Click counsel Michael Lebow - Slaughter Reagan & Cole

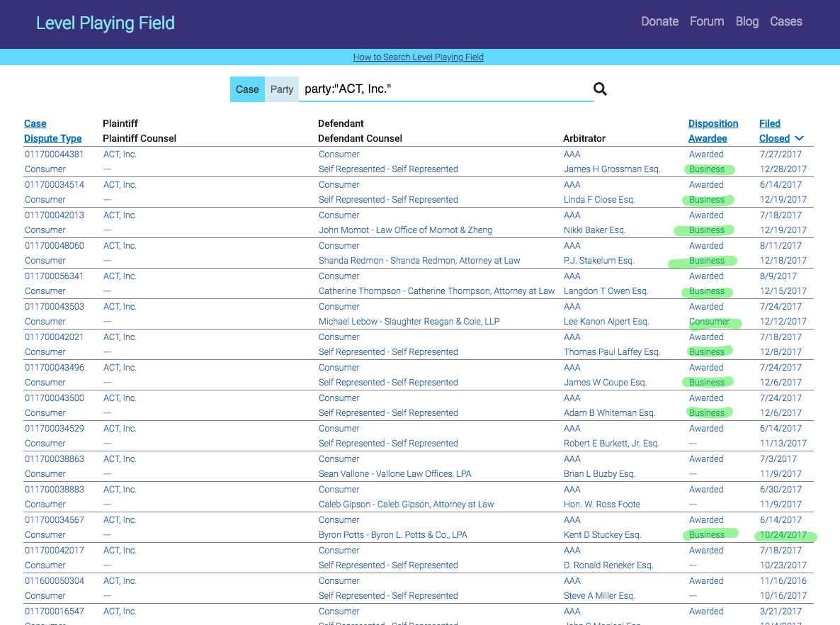coord(409,322)
